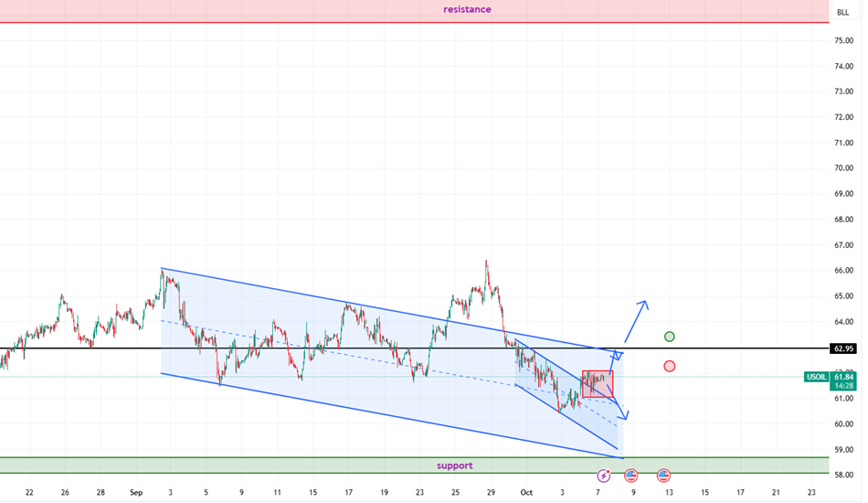Image resolution: width=868 pixels, height=503 pixels.
Task: Click the BLL label in the corner
Action: click(x=842, y=12)
